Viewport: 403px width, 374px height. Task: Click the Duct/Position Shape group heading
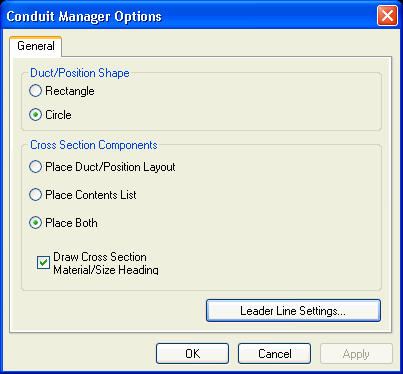80,73
